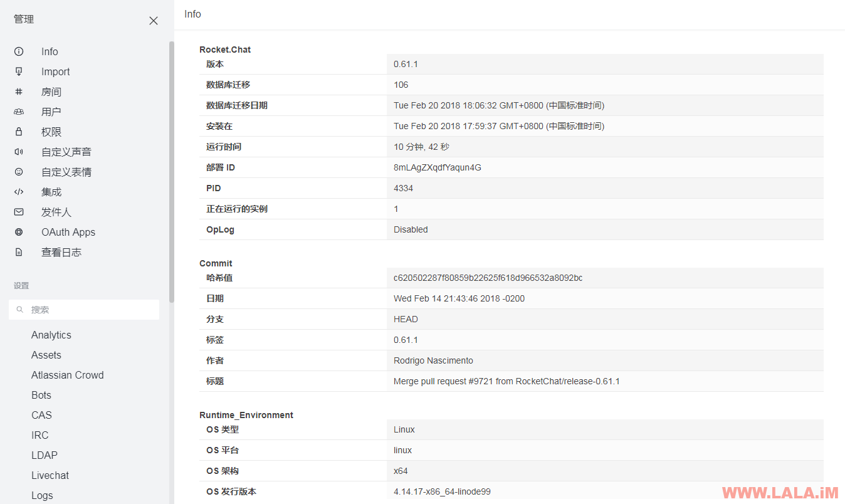Open 自定义表情 custom emoji
Screen dimensions: 845x504
point(66,172)
